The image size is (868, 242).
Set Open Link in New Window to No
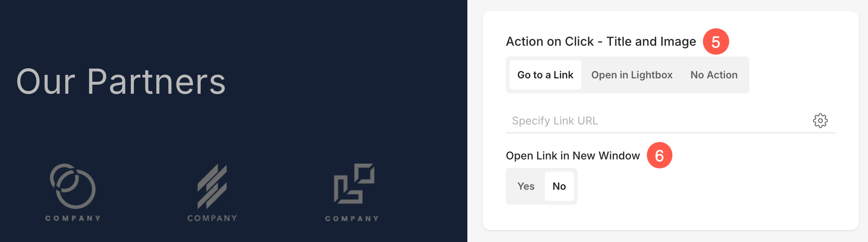[559, 186]
